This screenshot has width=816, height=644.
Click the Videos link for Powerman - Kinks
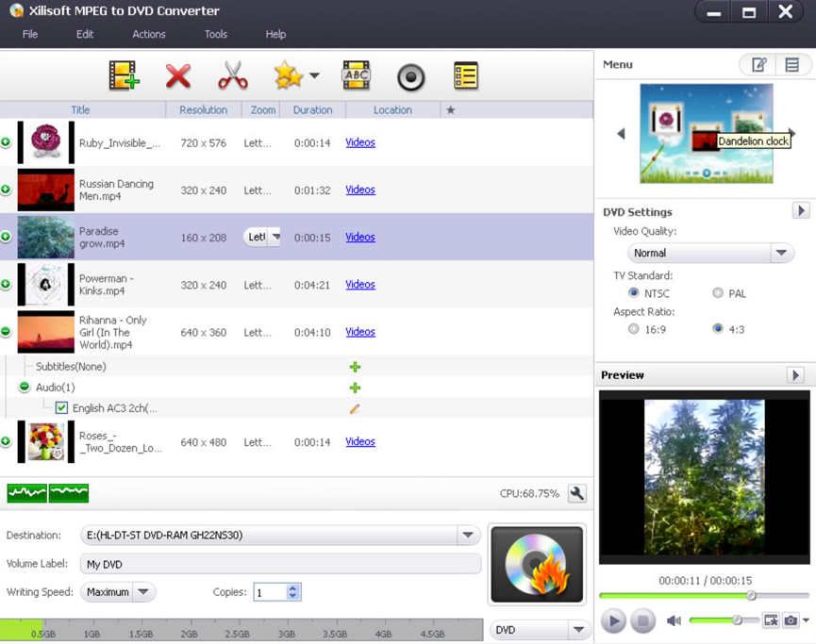[360, 285]
